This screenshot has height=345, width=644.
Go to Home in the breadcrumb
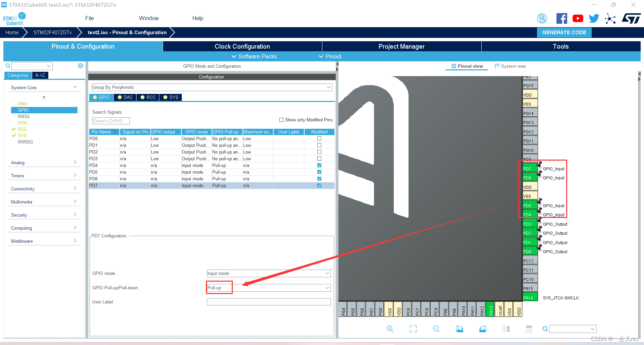(x=12, y=33)
